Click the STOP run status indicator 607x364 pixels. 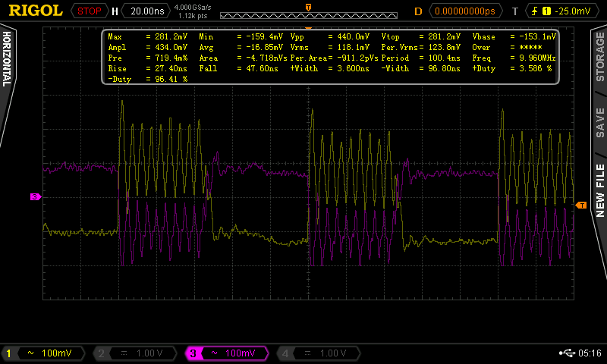pos(89,11)
